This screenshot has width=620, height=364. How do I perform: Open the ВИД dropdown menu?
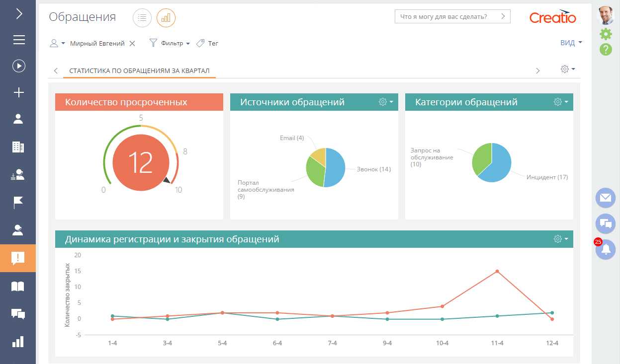[x=571, y=43]
